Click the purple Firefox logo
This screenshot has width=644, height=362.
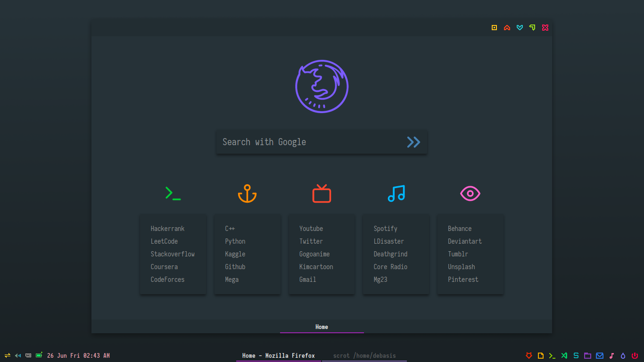click(322, 87)
